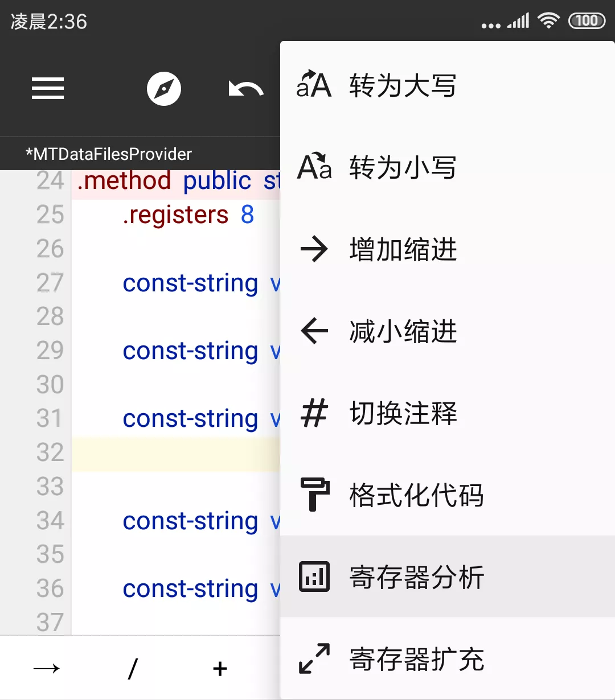
Task: Open 寄存器分析 from the menu
Action: click(x=416, y=577)
